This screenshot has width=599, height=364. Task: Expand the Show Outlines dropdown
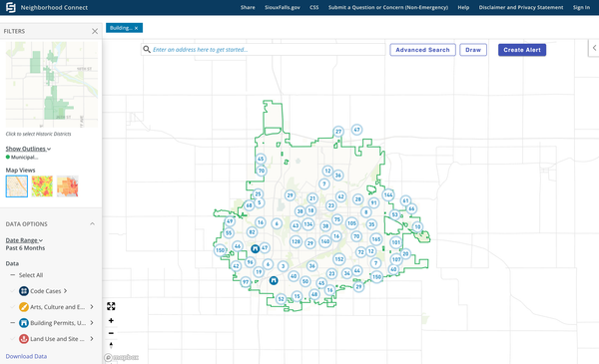[28, 149]
